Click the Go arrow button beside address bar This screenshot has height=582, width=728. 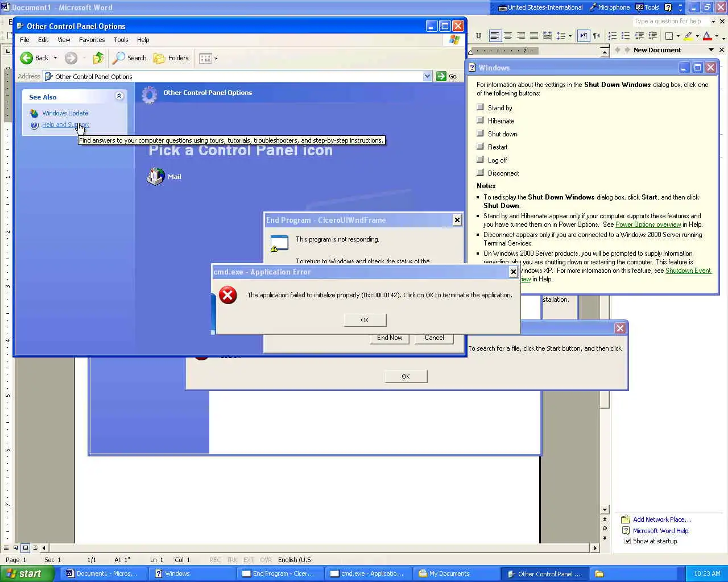coord(447,76)
